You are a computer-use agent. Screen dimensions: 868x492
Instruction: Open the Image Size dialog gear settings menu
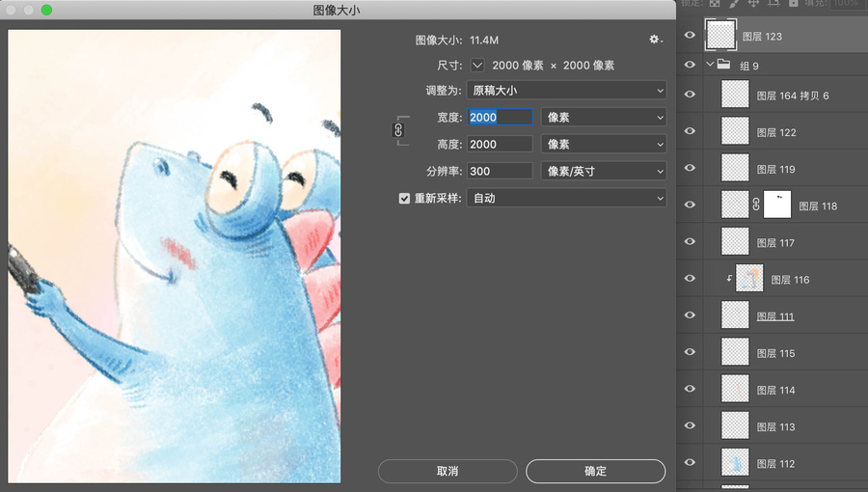click(x=656, y=40)
